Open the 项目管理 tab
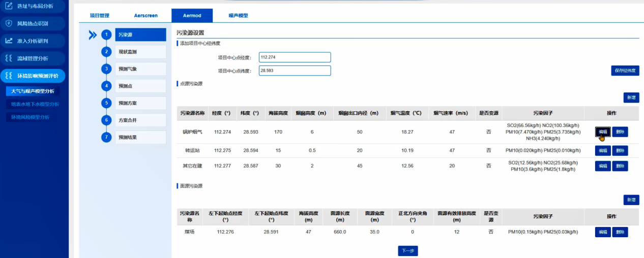 (x=100, y=16)
